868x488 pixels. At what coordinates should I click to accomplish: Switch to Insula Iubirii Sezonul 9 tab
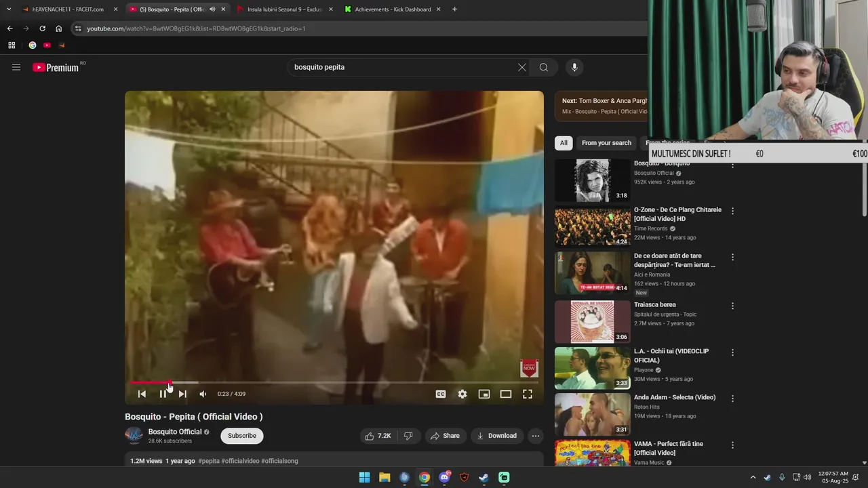[284, 9]
